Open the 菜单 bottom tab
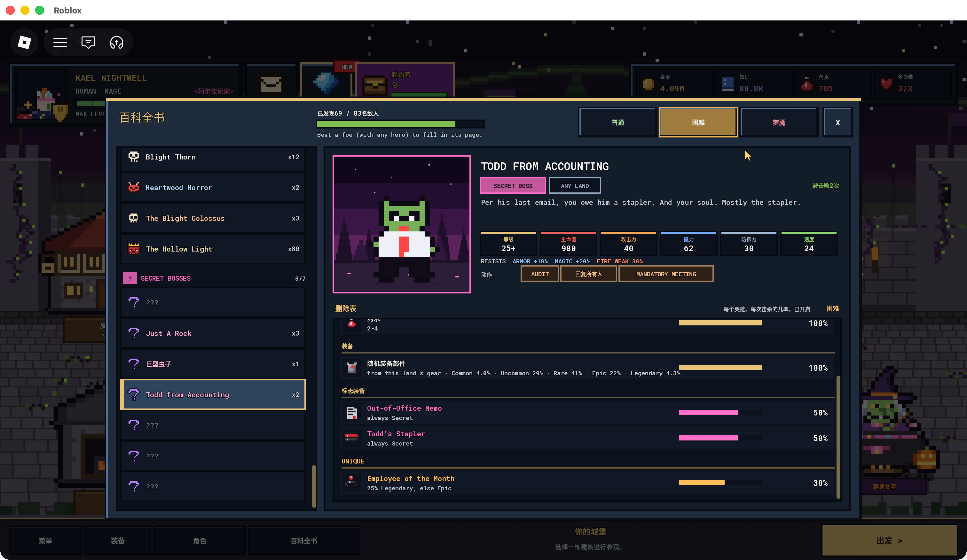 [x=45, y=541]
